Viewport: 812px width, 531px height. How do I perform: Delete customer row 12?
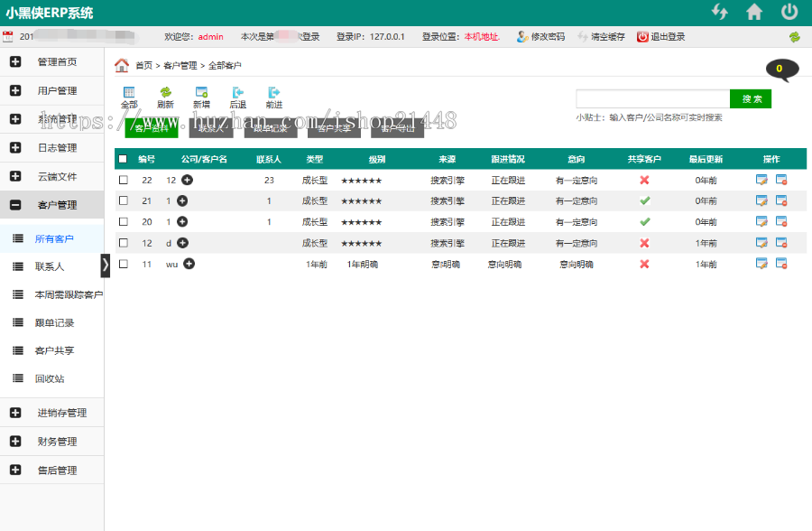click(x=781, y=243)
